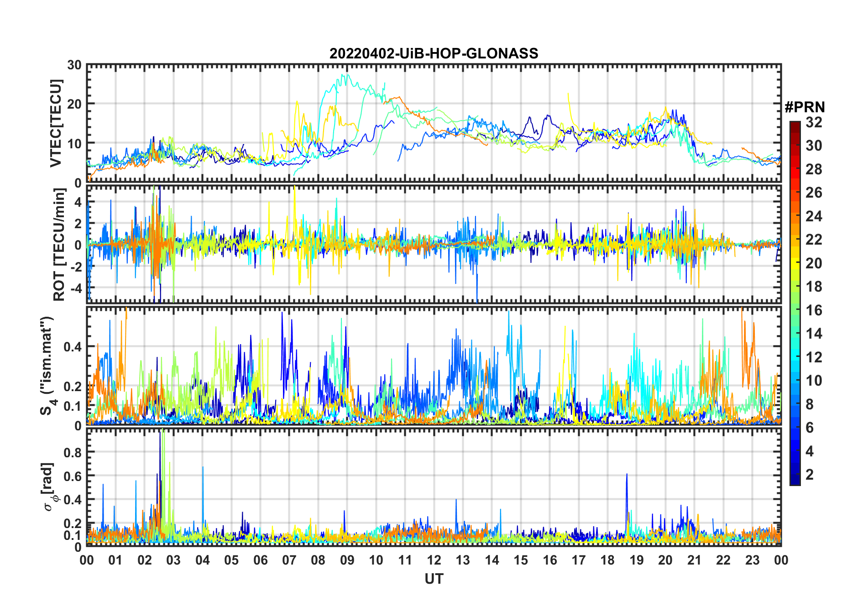Select the UT x-axis label
Viewport: 868px width, 607px height.
[434, 579]
